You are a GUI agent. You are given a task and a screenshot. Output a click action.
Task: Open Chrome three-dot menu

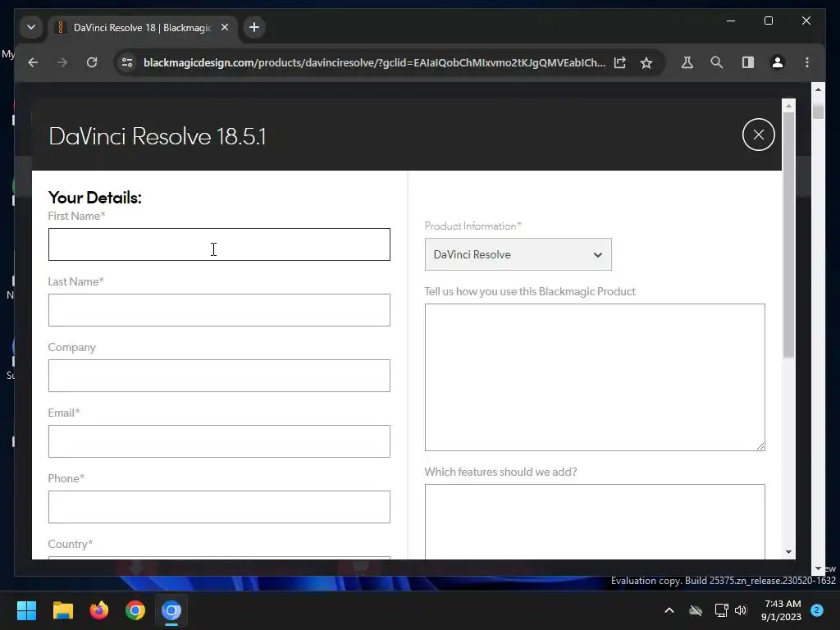pos(807,62)
